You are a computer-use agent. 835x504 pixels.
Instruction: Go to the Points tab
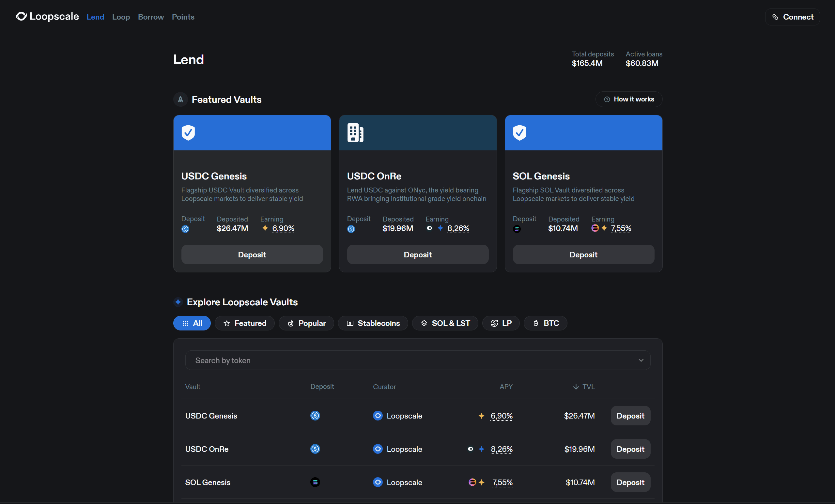[x=183, y=17]
